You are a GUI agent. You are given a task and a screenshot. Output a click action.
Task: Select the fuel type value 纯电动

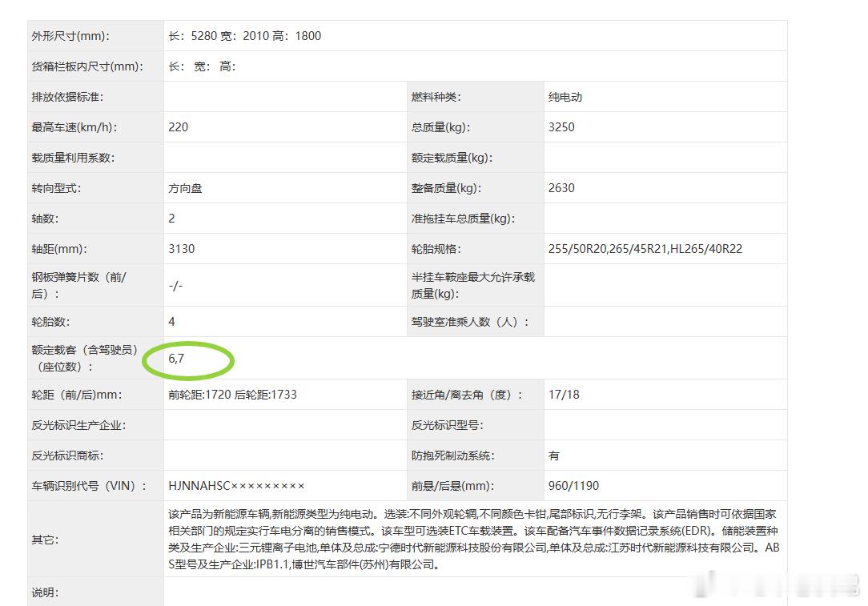[x=565, y=97]
